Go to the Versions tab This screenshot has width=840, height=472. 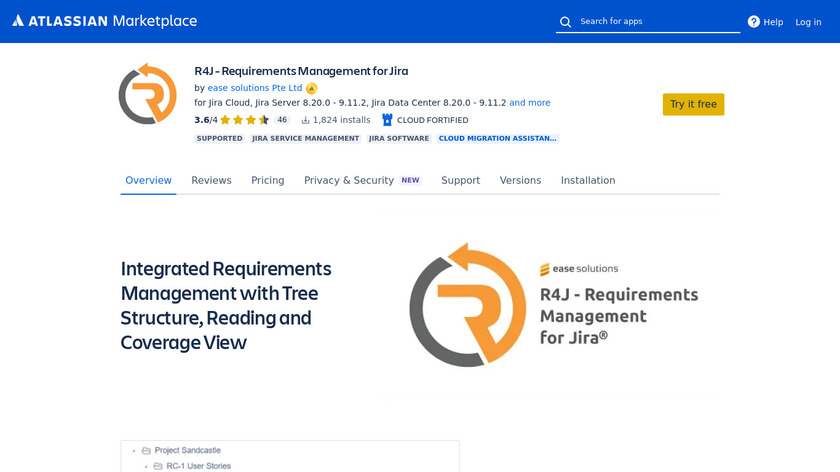pyautogui.click(x=520, y=181)
